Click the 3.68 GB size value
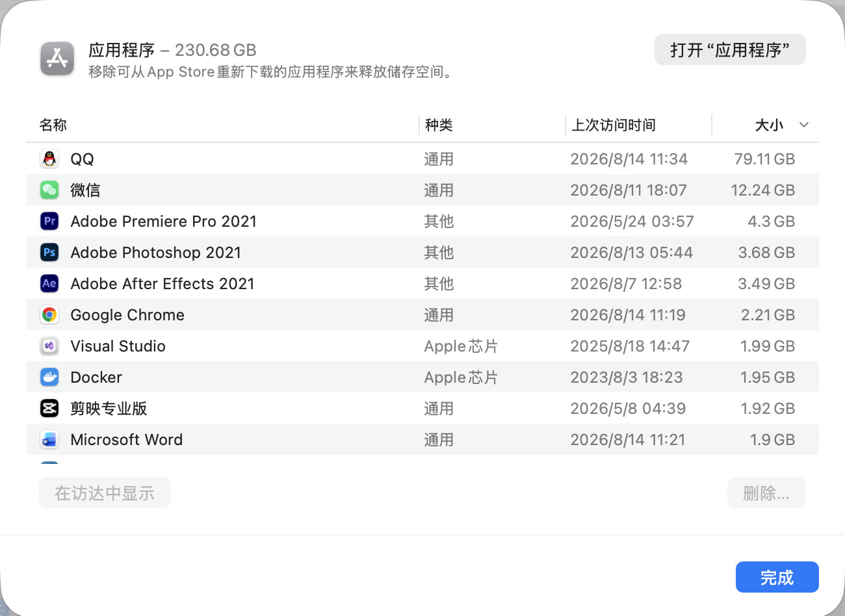This screenshot has height=616, width=845. pyautogui.click(x=766, y=252)
